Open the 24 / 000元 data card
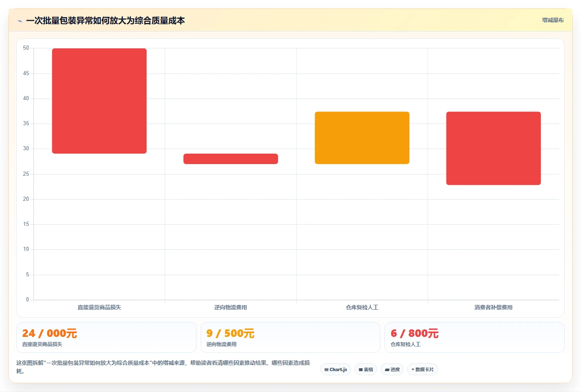Viewport: 581px width, 392px height. click(x=106, y=337)
